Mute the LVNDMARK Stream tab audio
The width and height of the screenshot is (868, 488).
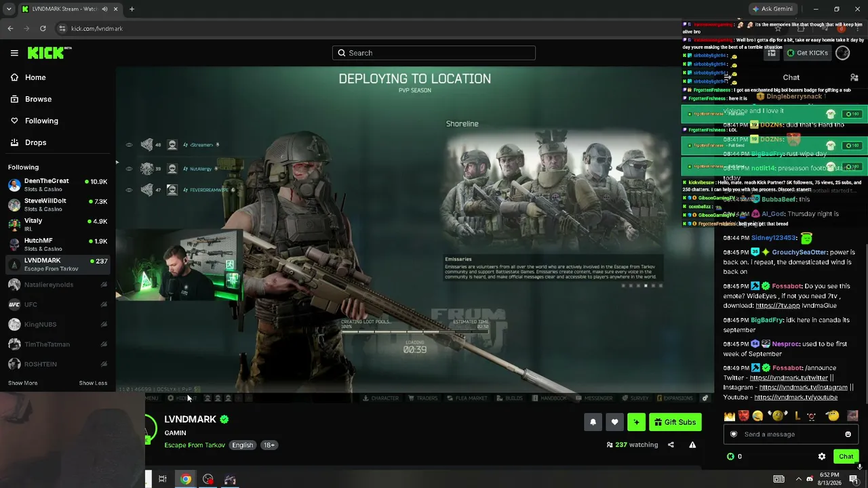(x=104, y=9)
